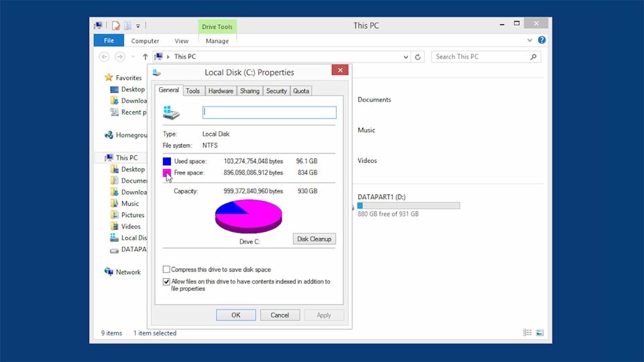Open Downloads under Favorites
644x362 pixels.
pos(129,101)
